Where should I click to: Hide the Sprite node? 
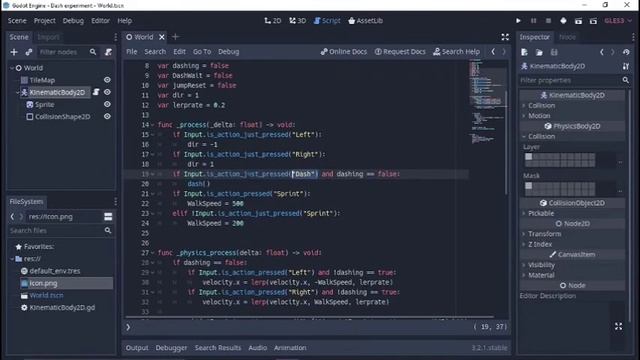107,104
